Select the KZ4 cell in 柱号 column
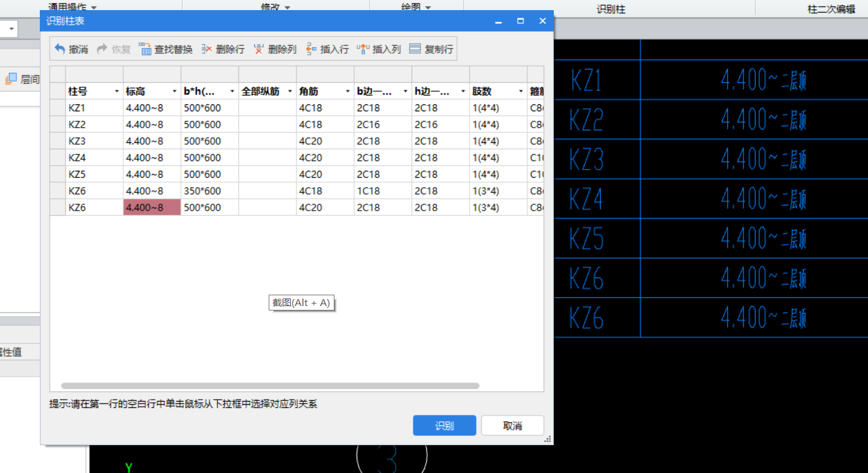 tap(94, 157)
